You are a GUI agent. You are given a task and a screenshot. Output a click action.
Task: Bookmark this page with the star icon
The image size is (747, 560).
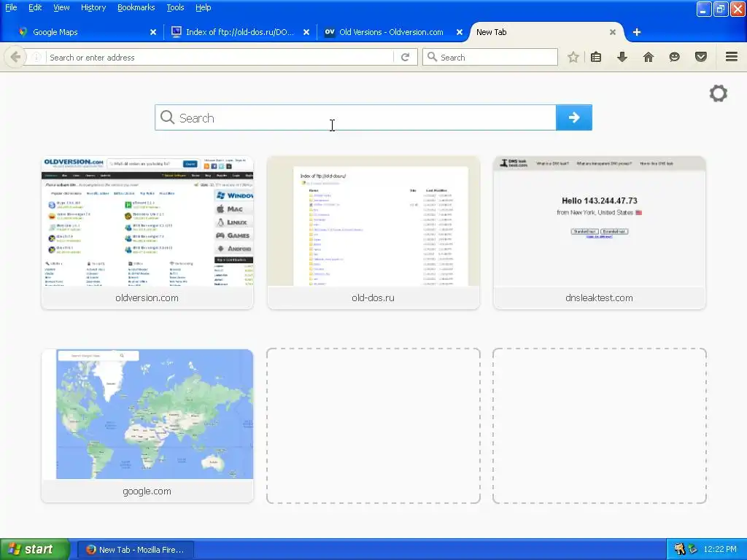[x=573, y=57]
